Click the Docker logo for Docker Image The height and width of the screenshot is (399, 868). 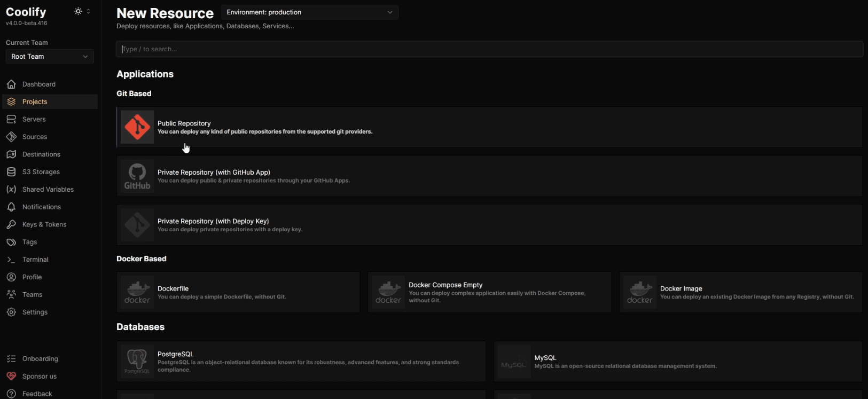[x=640, y=292]
